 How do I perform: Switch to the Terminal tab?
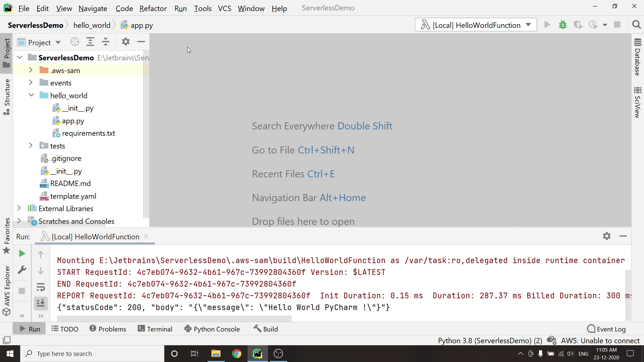click(155, 329)
